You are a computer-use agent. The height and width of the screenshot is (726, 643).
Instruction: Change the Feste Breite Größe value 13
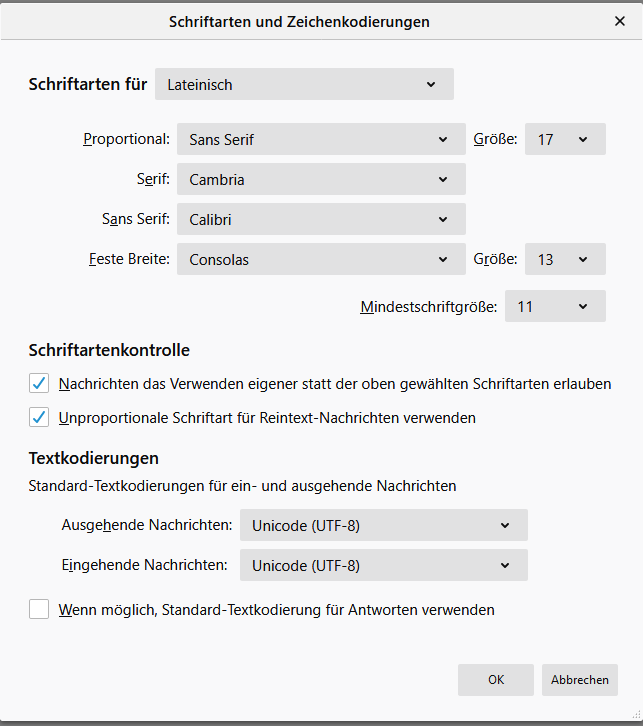pyautogui.click(x=565, y=260)
